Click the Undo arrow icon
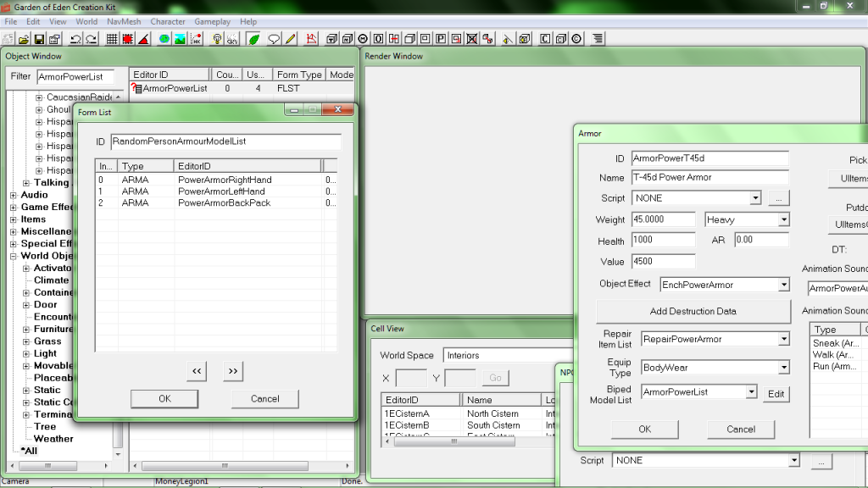This screenshot has width=868, height=488. point(75,39)
